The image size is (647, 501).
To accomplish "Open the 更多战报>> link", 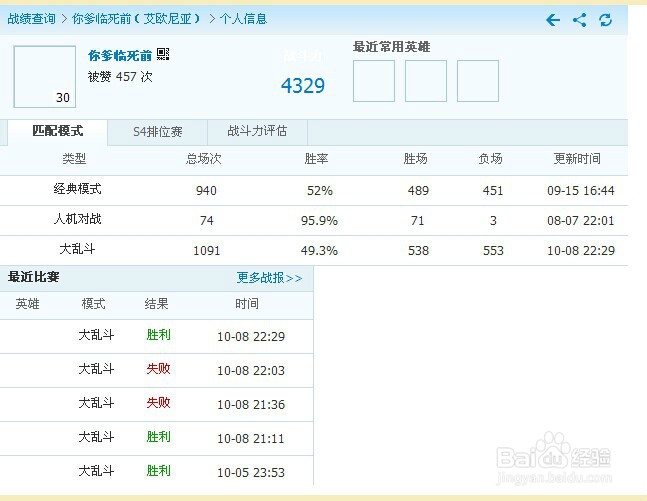I will (269, 278).
